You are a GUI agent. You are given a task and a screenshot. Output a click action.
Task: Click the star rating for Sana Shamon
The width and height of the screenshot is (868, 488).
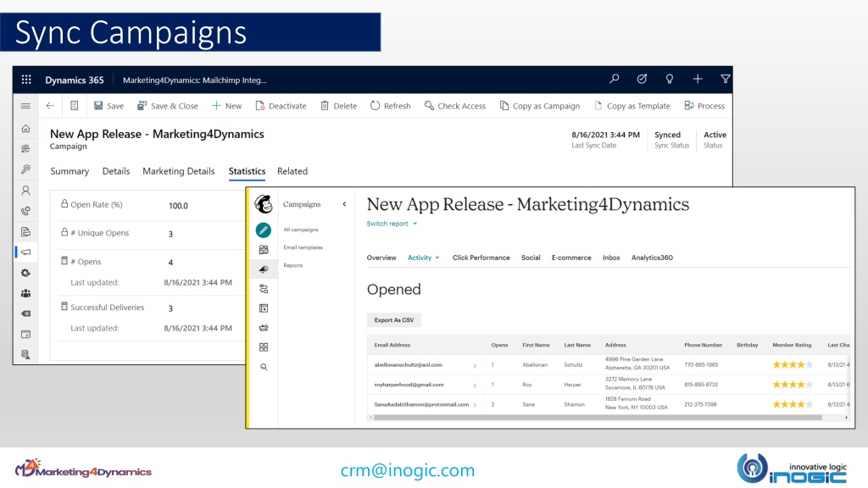(793, 404)
